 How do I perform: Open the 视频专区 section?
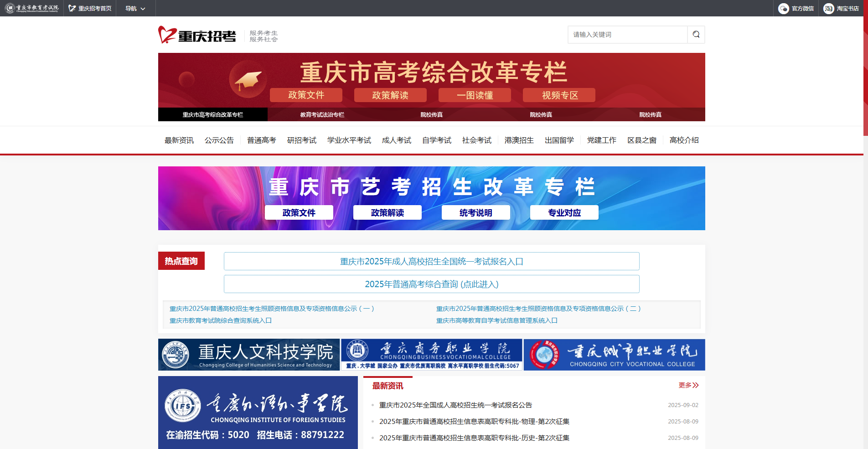pyautogui.click(x=558, y=95)
